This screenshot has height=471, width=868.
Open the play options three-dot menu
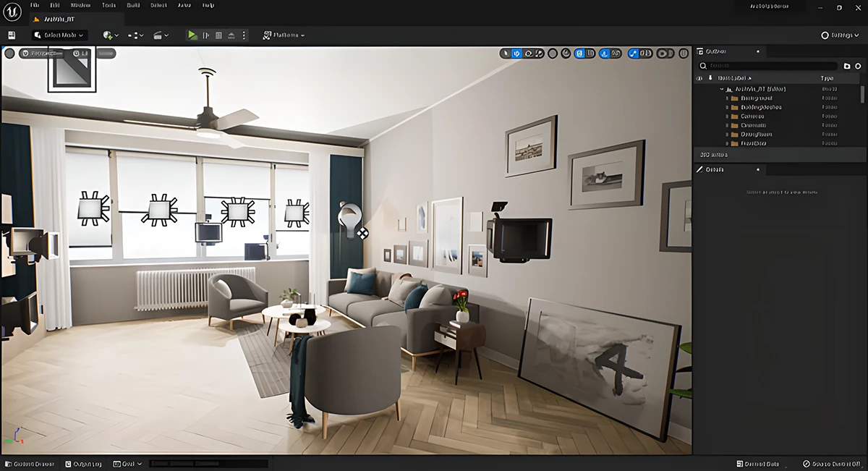pos(244,35)
